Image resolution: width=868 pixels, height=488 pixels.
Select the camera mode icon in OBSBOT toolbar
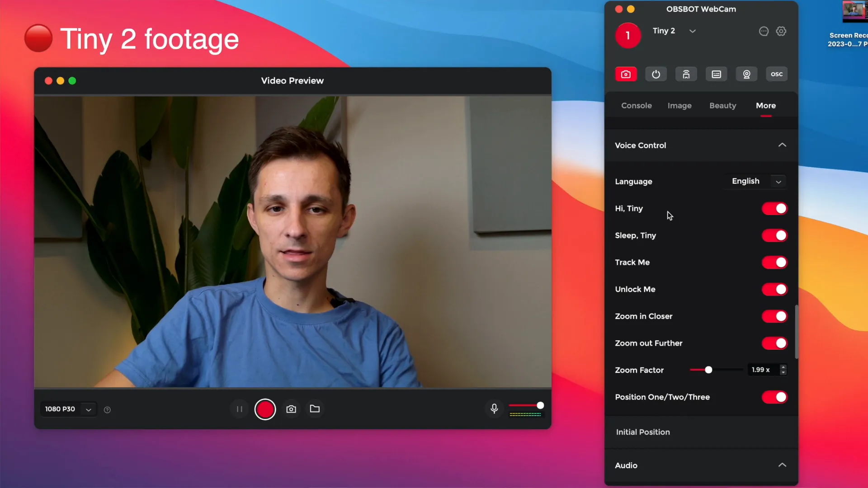pyautogui.click(x=626, y=74)
